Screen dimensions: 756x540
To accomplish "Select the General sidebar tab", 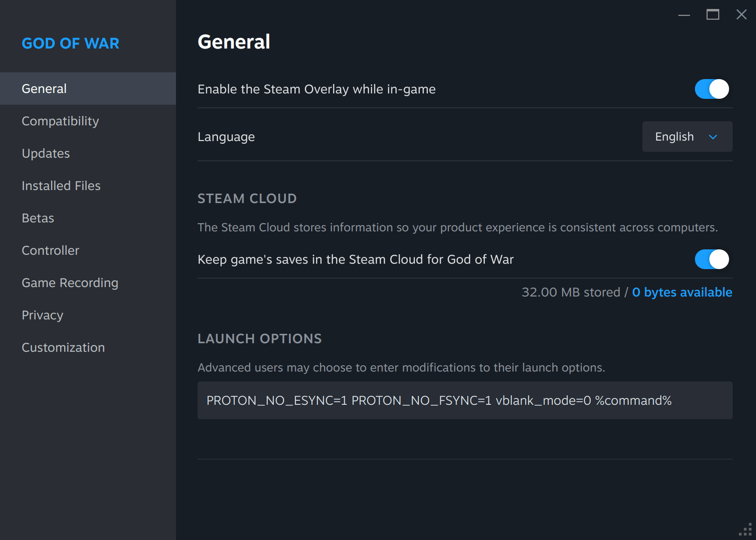I will (x=44, y=89).
